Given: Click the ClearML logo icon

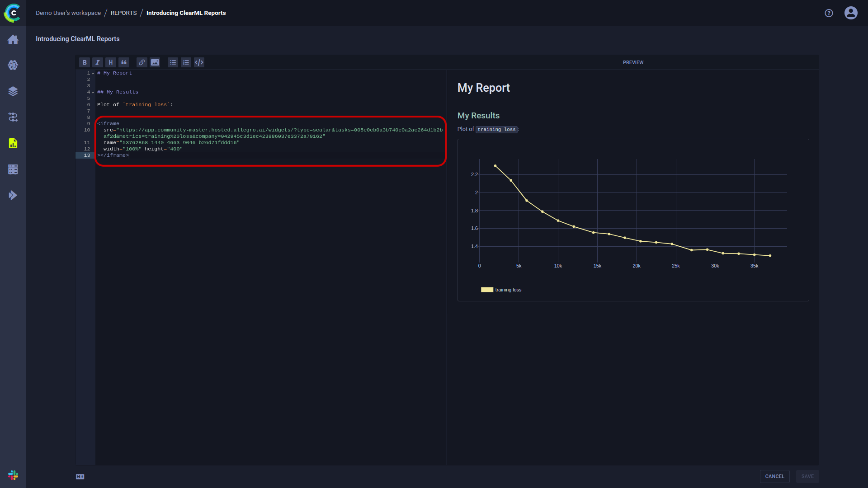Looking at the screenshot, I should coord(13,13).
